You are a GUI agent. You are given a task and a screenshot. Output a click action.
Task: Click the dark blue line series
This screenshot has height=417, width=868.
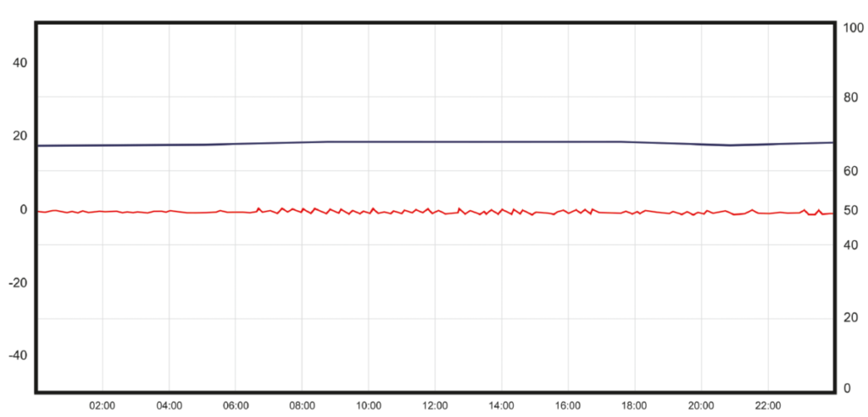tap(435, 142)
